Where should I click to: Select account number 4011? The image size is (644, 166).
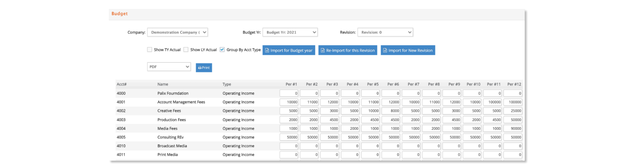(121, 155)
